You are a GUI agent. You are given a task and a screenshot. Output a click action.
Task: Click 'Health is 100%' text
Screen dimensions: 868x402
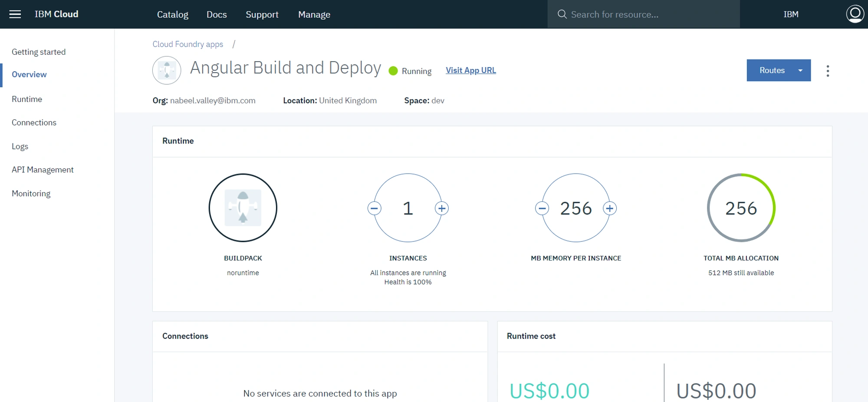pos(408,282)
